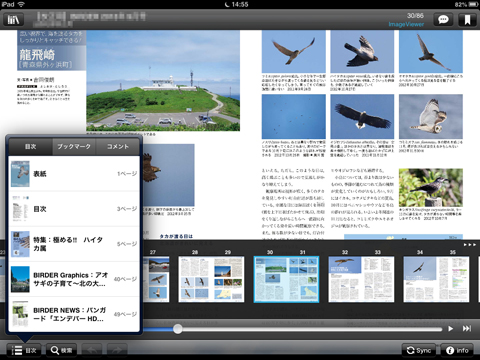
Task: Tap the lighthouse hill photo
Action: tap(163, 81)
